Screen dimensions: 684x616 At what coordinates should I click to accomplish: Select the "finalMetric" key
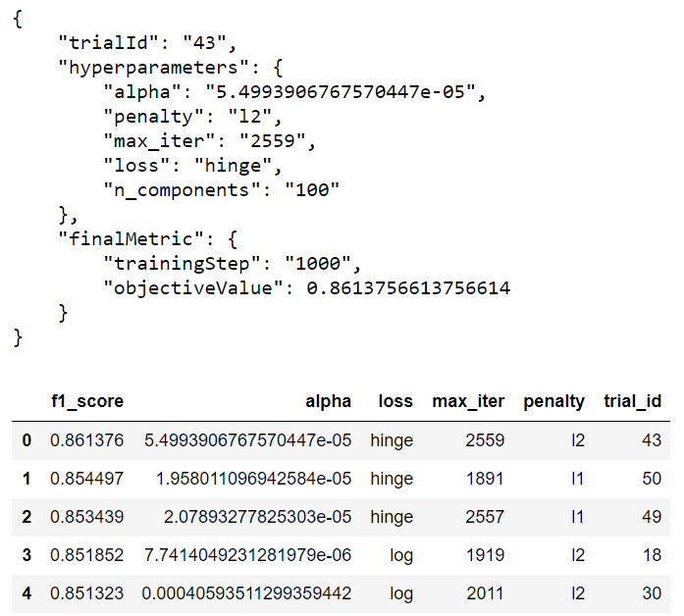(x=131, y=239)
